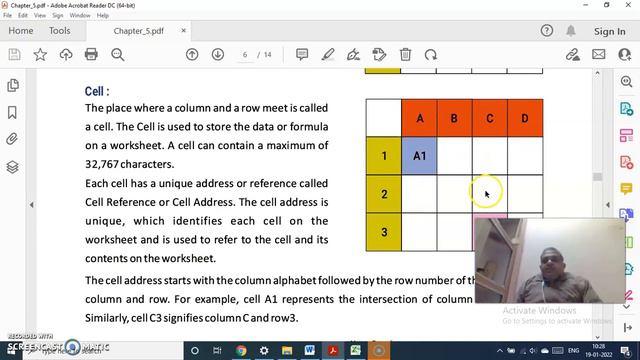The height and width of the screenshot is (360, 640).
Task: Click the 'Cell :' heading text
Action: coord(97,91)
